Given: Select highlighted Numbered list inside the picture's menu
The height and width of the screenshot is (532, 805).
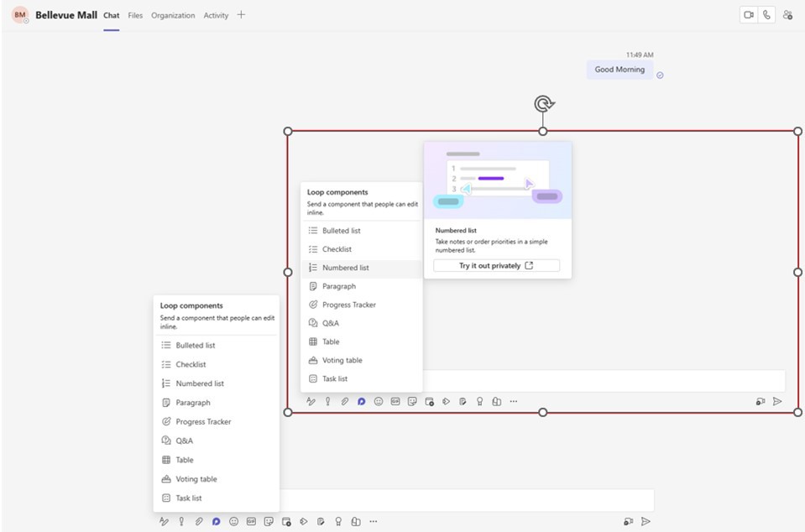Looking at the screenshot, I should click(x=362, y=268).
